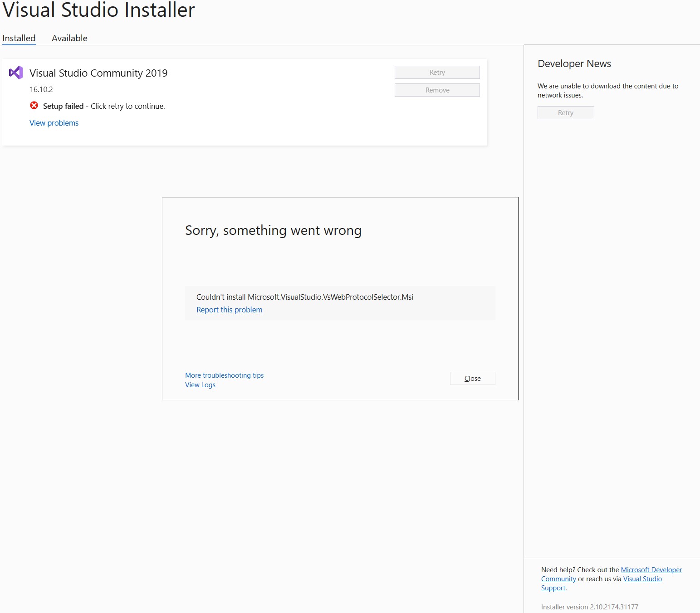Viewport: 700px width, 613px height.
Task: Click the unable to download content message
Action: click(x=608, y=91)
